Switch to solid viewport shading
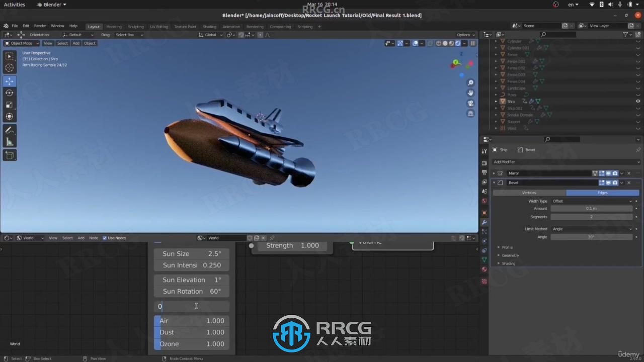The image size is (644, 362). 445,43
